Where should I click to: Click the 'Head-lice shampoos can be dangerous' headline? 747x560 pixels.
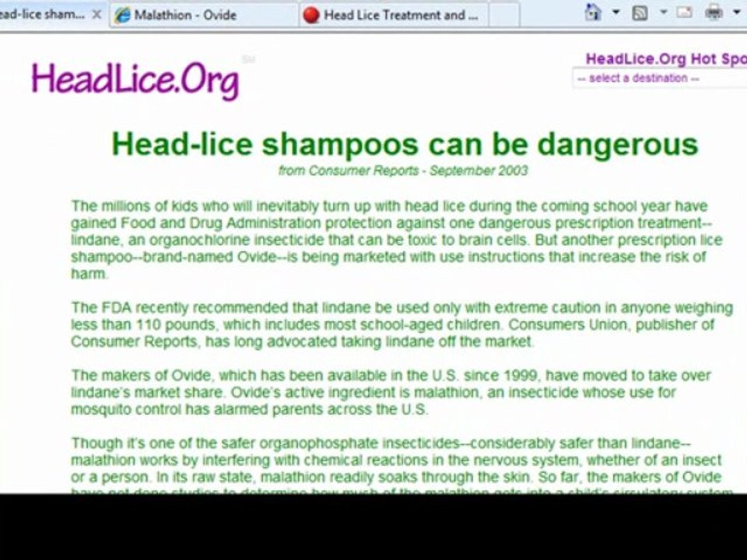405,145
